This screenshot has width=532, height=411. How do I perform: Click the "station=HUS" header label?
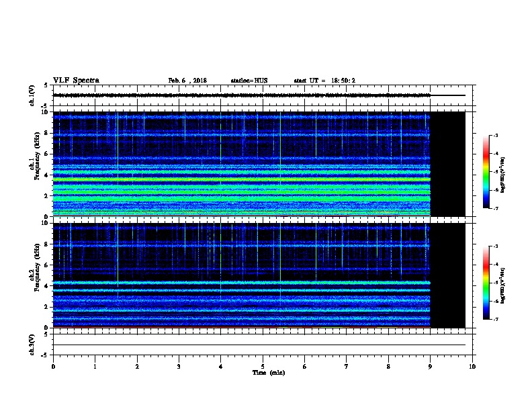(249, 81)
